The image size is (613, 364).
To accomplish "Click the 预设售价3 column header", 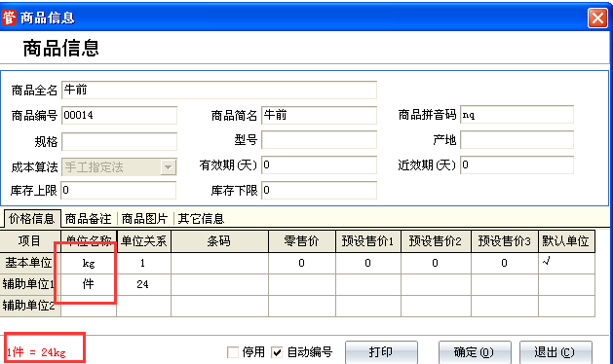I will pyautogui.click(x=505, y=241).
